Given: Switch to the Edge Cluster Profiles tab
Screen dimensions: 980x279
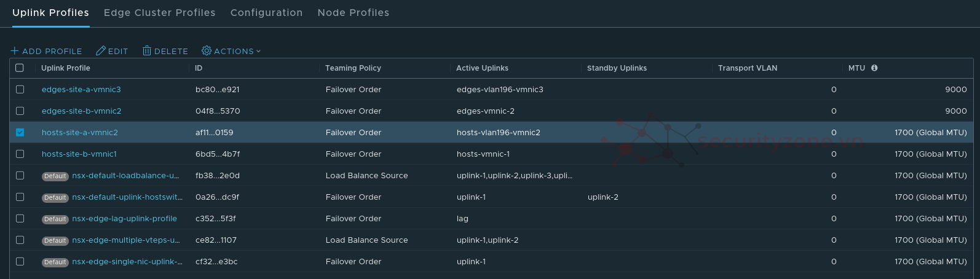Looking at the screenshot, I should point(159,13).
